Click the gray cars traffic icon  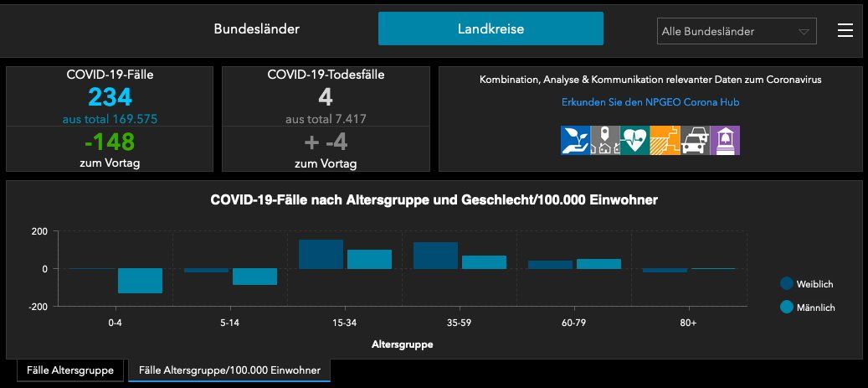pyautogui.click(x=695, y=140)
